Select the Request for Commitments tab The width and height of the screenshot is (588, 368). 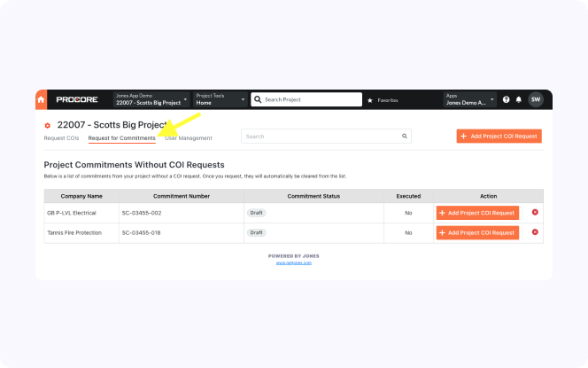[x=122, y=138]
